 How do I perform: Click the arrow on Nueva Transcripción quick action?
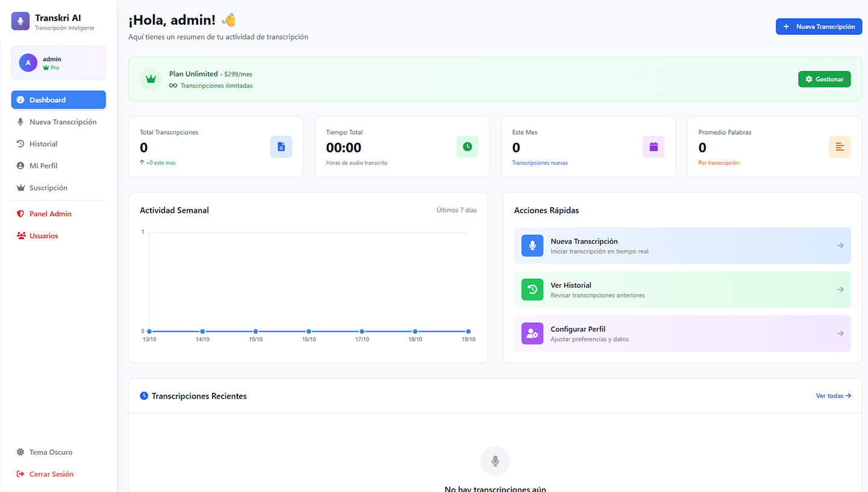[x=840, y=246]
